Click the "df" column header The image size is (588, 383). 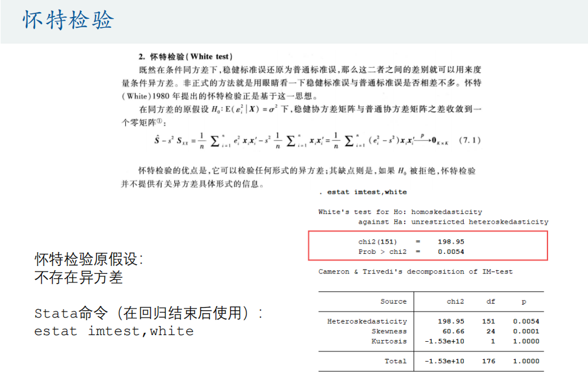(491, 302)
